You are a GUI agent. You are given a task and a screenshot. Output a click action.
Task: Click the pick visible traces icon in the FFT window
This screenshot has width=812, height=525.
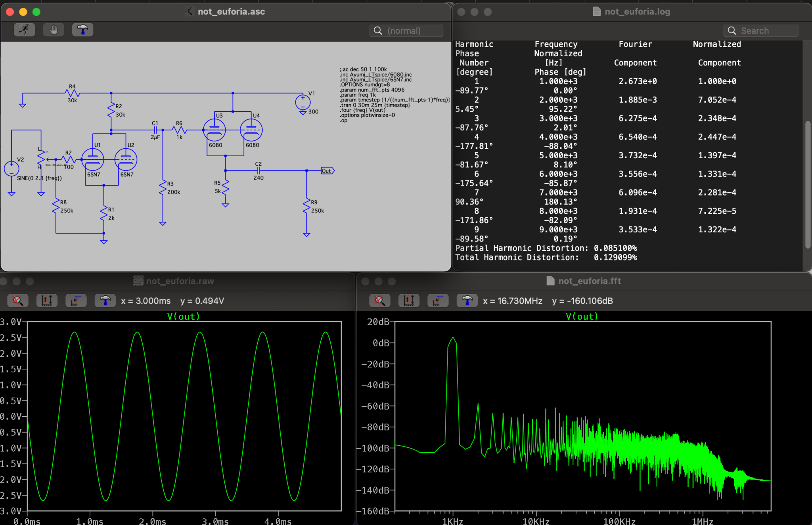(438, 301)
